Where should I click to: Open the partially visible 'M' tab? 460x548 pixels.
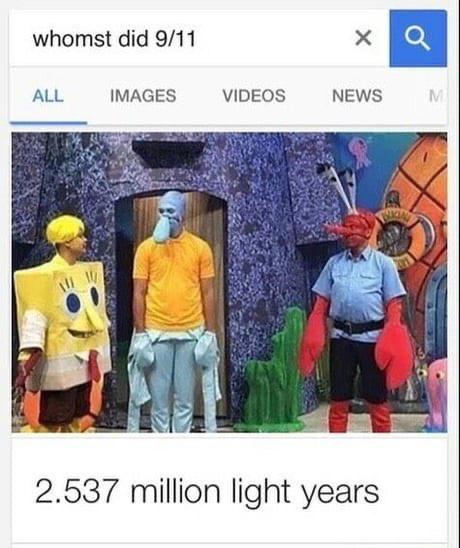436,96
